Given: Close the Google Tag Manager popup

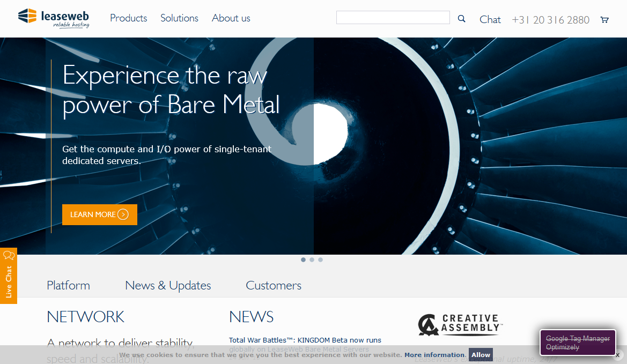Looking at the screenshot, I should tap(617, 355).
